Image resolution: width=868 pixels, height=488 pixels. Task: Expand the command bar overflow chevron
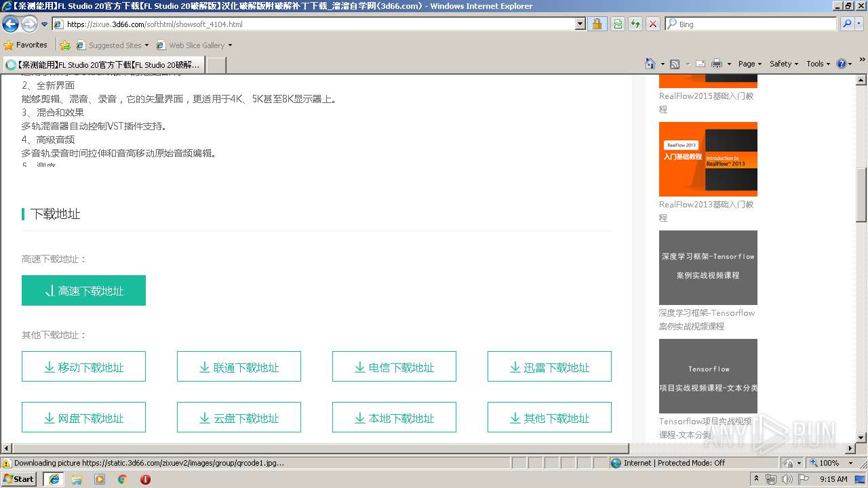[863, 61]
